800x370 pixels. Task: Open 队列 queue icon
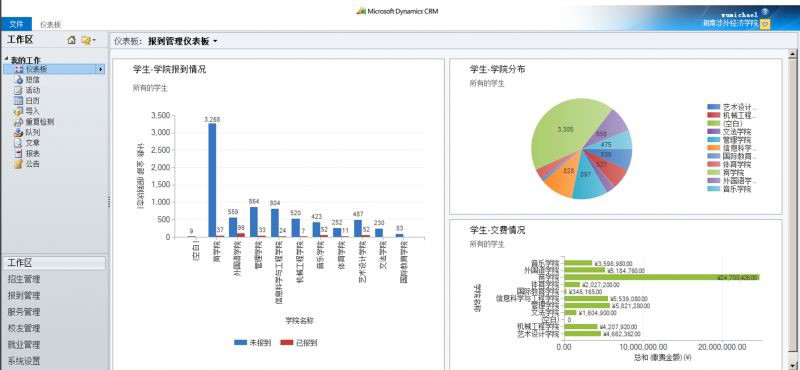pyautogui.click(x=18, y=132)
